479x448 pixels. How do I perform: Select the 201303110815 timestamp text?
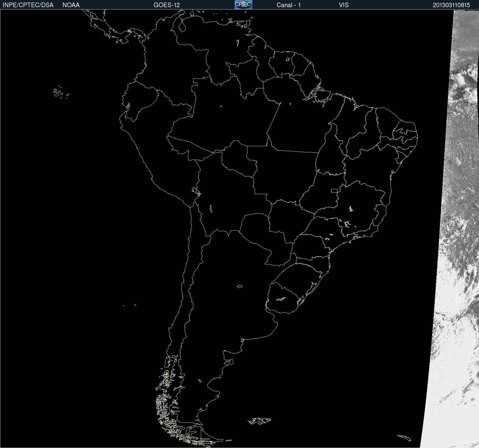coord(451,5)
